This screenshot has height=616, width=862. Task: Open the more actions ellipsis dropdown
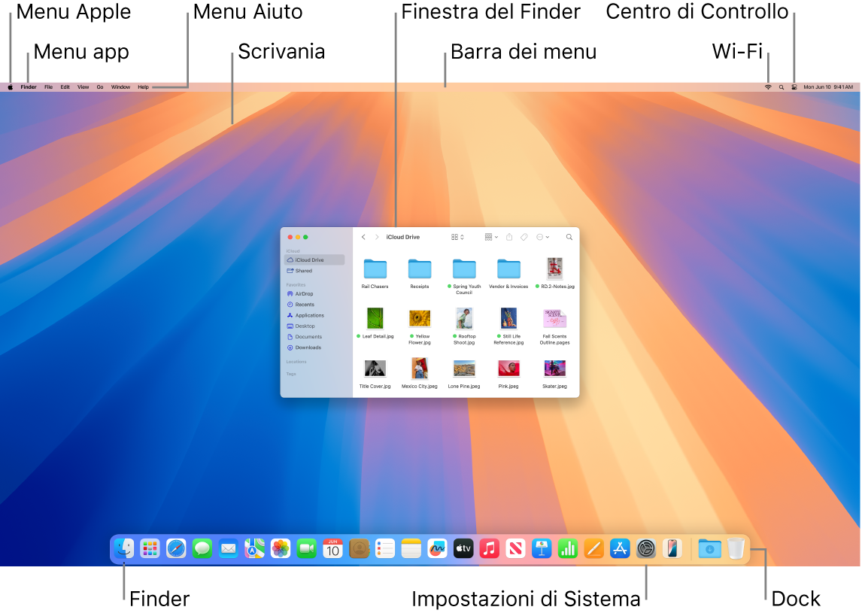541,237
